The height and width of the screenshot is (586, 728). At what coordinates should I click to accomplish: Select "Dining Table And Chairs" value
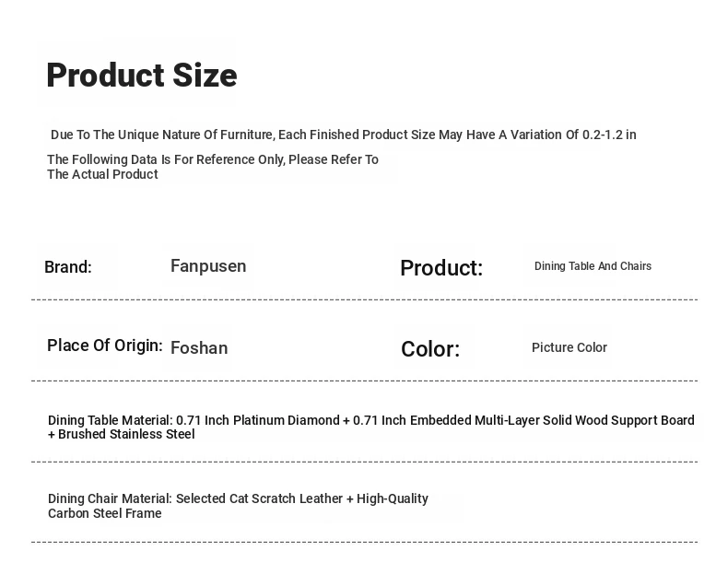593,266
